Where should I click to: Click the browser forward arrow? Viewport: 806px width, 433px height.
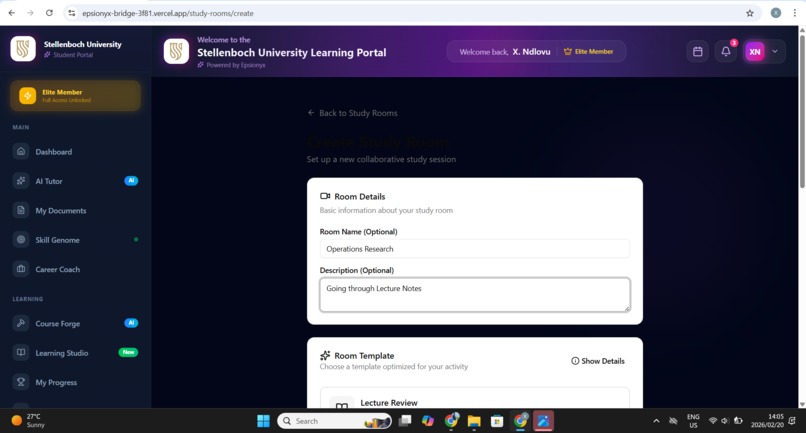point(30,13)
